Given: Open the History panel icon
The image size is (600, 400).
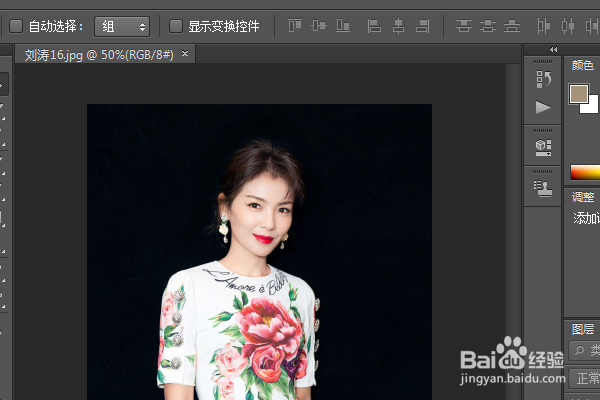Looking at the screenshot, I should tap(543, 79).
